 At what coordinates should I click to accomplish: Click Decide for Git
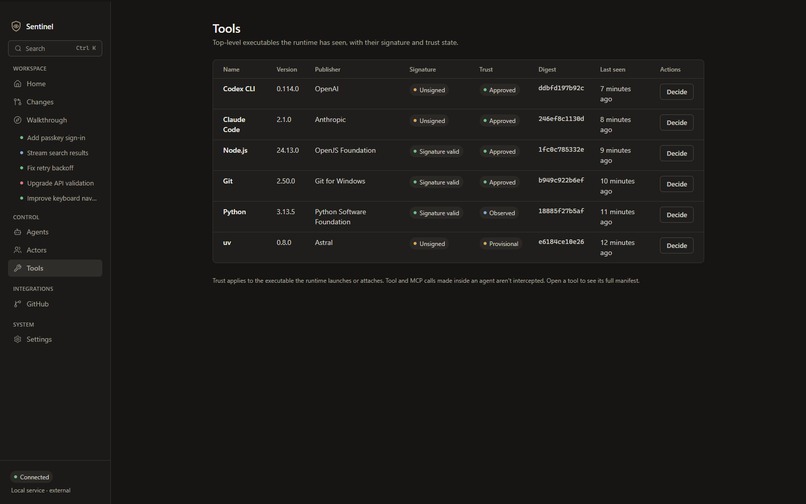pos(676,184)
